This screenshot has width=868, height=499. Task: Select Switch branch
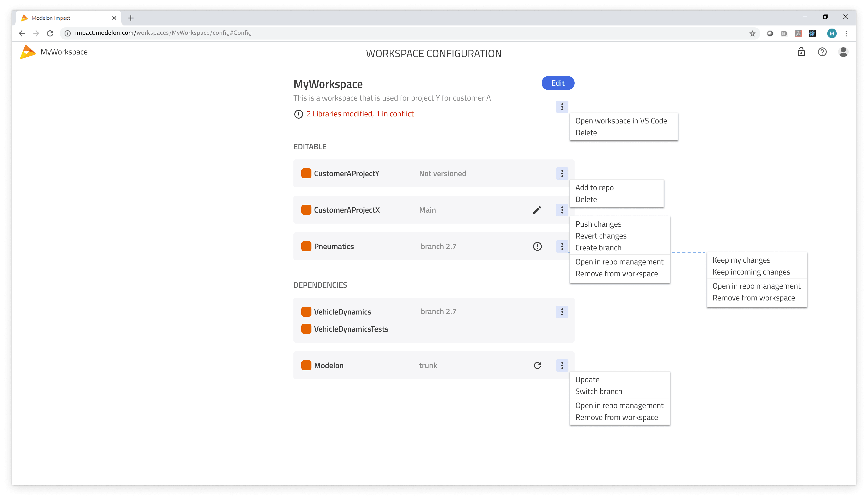[598, 391]
